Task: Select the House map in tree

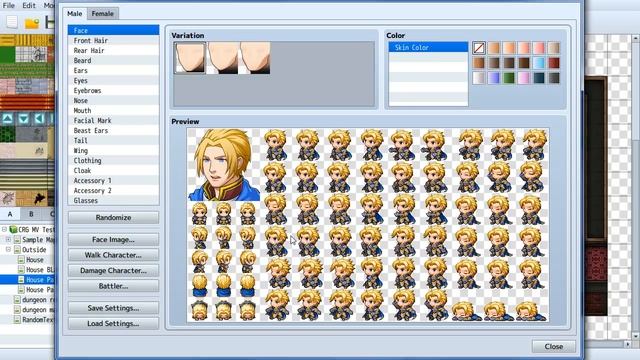Action: coord(35,260)
